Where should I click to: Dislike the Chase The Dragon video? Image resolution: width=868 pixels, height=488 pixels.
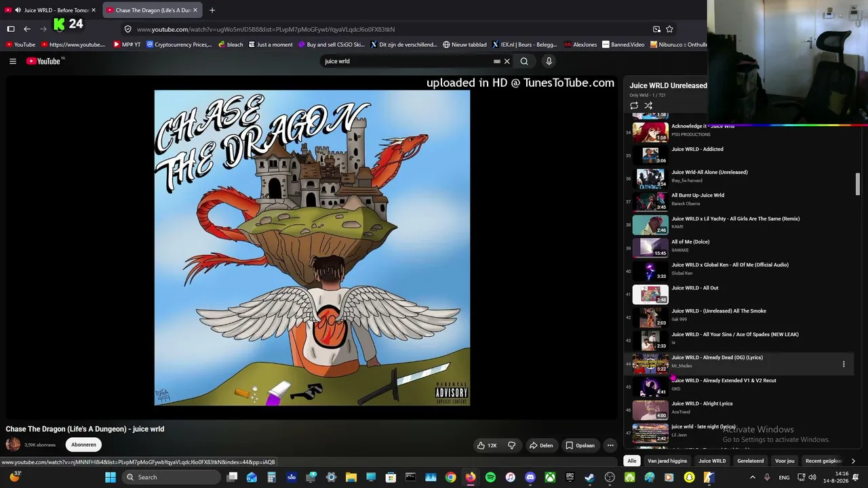point(512,445)
